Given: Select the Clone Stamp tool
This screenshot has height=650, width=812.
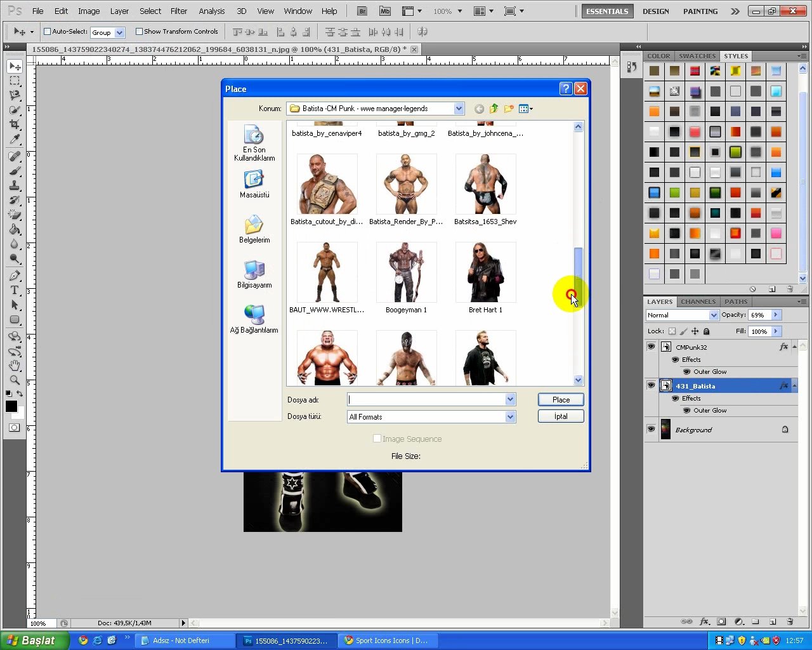Looking at the screenshot, I should pos(15,185).
